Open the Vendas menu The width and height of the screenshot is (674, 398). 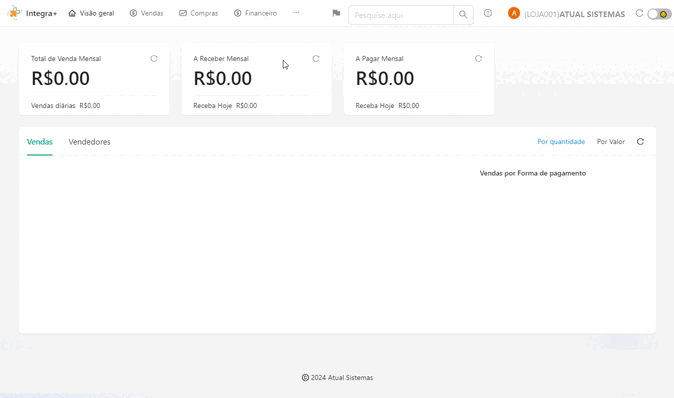pos(147,13)
